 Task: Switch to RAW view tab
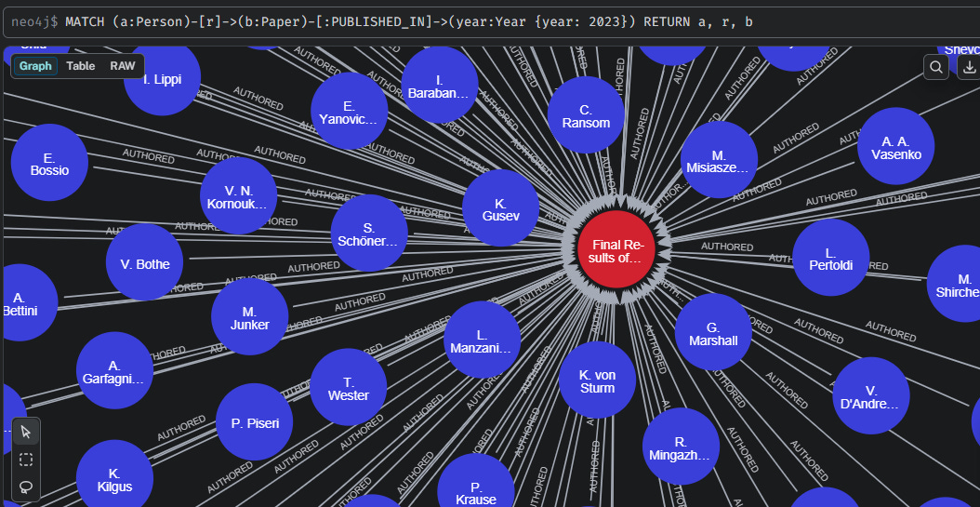pos(123,66)
